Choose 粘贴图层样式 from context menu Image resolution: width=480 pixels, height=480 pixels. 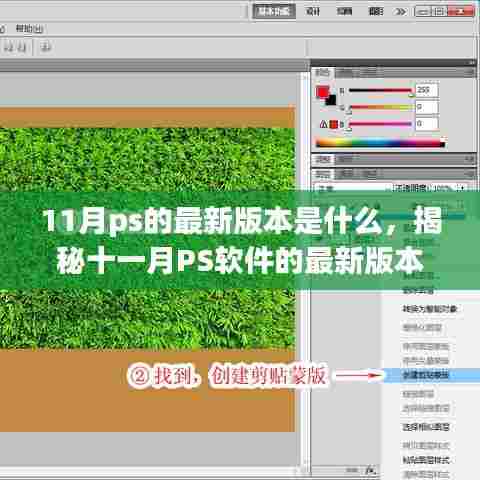tap(426, 460)
